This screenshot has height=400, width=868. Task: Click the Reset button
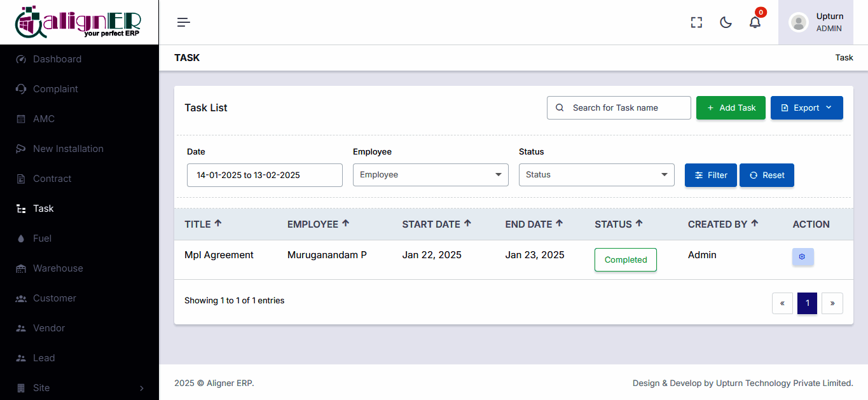pyautogui.click(x=766, y=176)
